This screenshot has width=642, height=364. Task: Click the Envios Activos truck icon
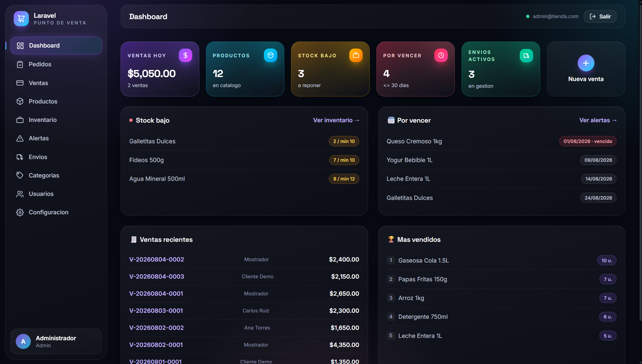tap(526, 56)
